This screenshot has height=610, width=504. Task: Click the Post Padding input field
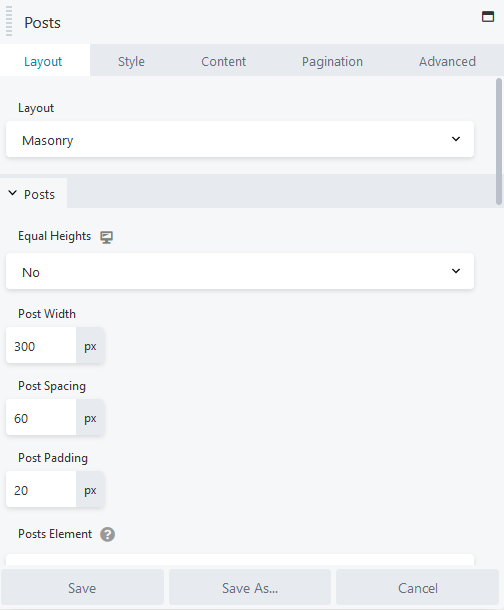point(41,489)
